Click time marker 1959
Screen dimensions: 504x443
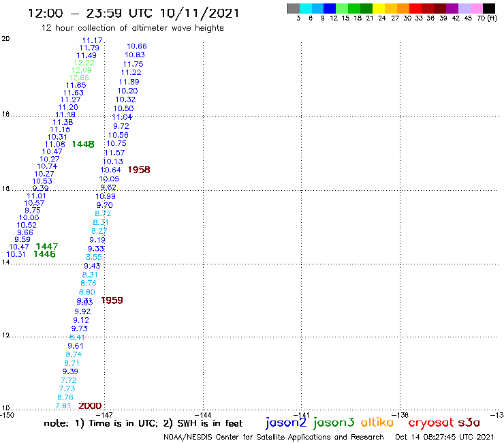point(112,300)
